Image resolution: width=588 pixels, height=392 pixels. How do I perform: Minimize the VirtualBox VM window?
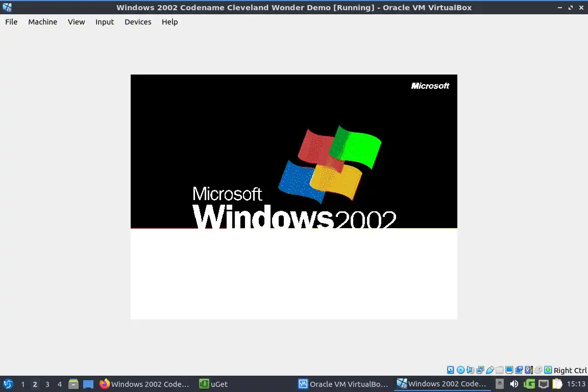point(560,8)
